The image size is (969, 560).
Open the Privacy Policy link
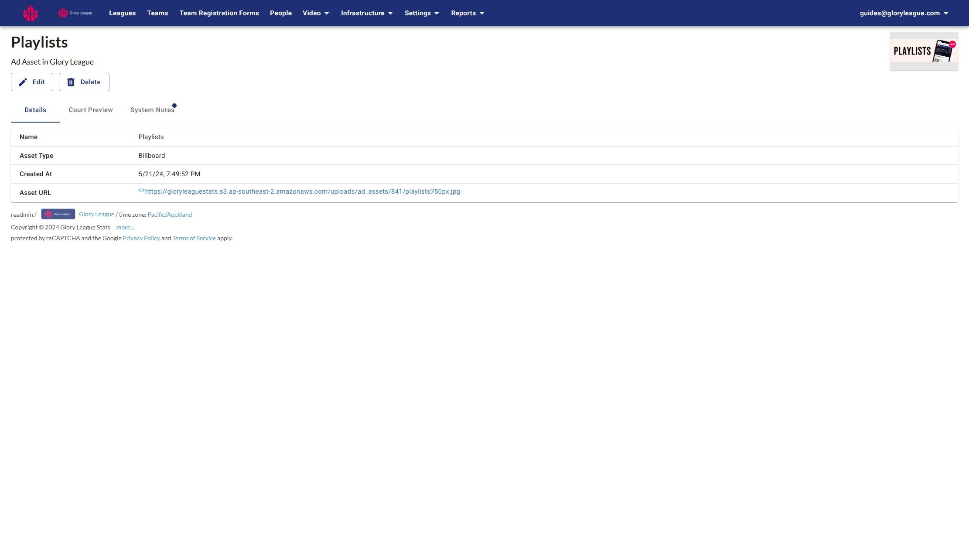(141, 238)
